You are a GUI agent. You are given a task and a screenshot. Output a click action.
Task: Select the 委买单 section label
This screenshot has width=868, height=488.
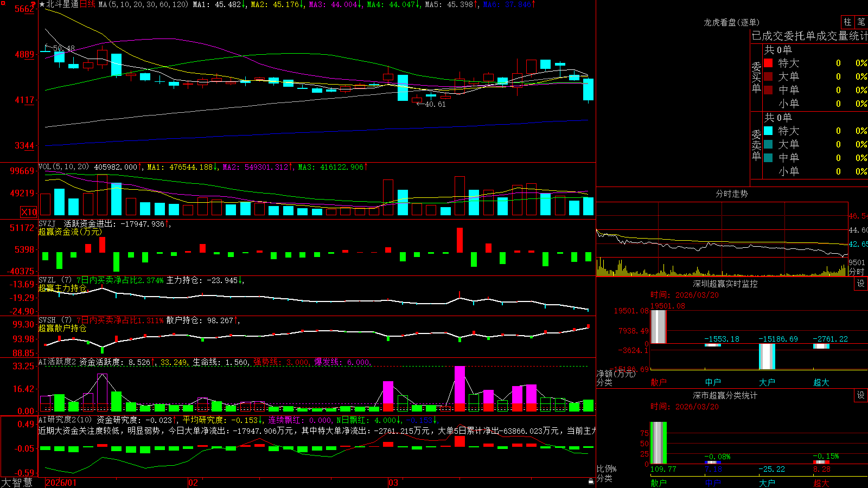tap(756, 78)
